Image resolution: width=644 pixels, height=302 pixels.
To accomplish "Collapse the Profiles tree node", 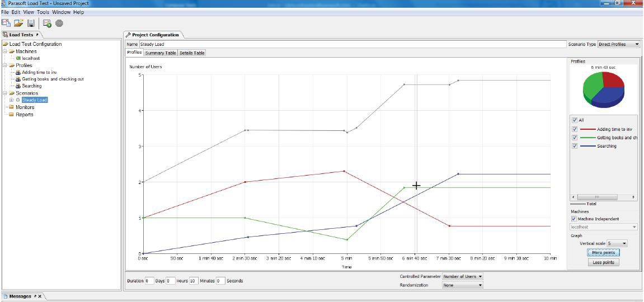I will pos(5,65).
